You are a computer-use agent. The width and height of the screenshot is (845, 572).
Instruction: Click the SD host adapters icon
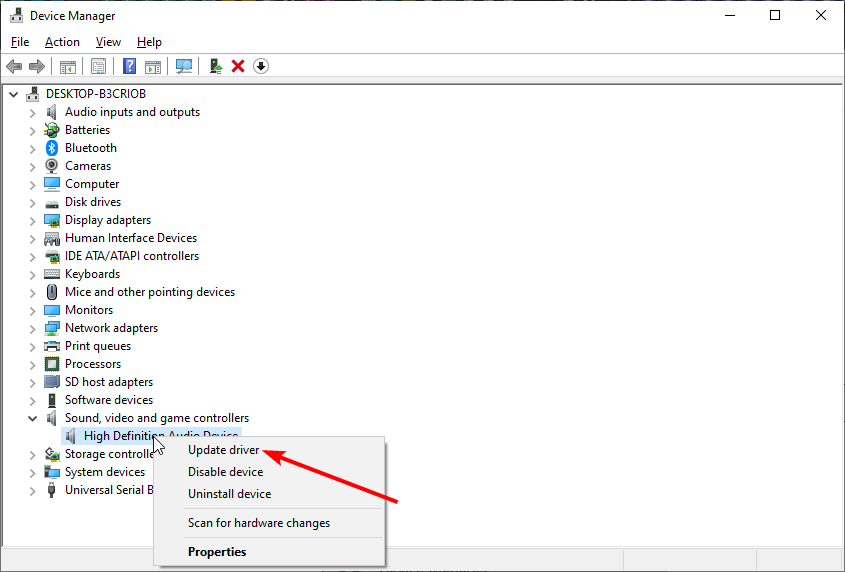tap(52, 382)
